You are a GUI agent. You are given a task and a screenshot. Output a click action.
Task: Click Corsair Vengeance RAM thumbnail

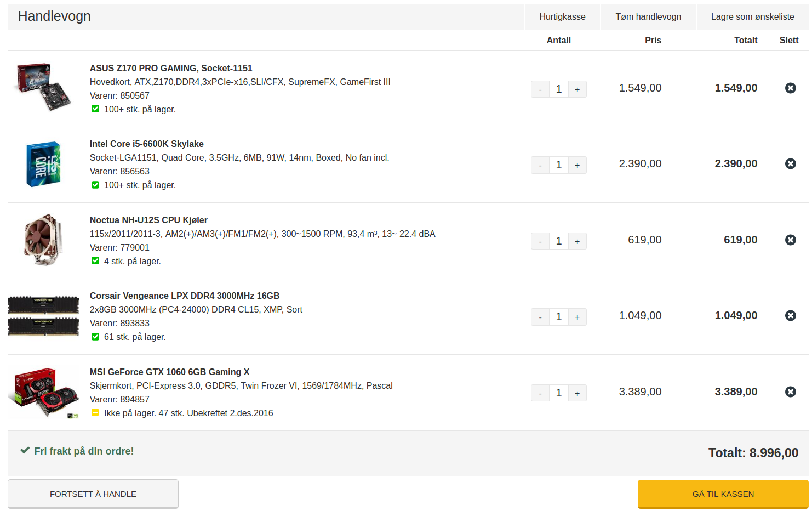[43, 316]
